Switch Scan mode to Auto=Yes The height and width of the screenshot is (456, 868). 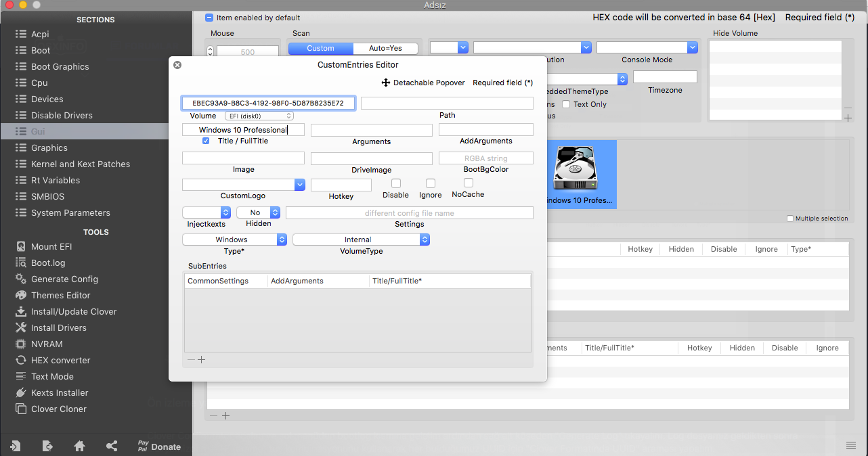pos(385,48)
